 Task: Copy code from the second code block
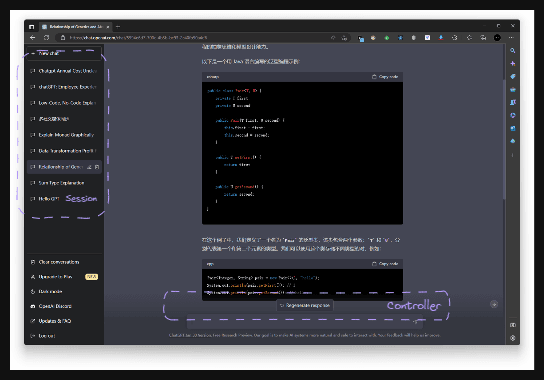385,264
